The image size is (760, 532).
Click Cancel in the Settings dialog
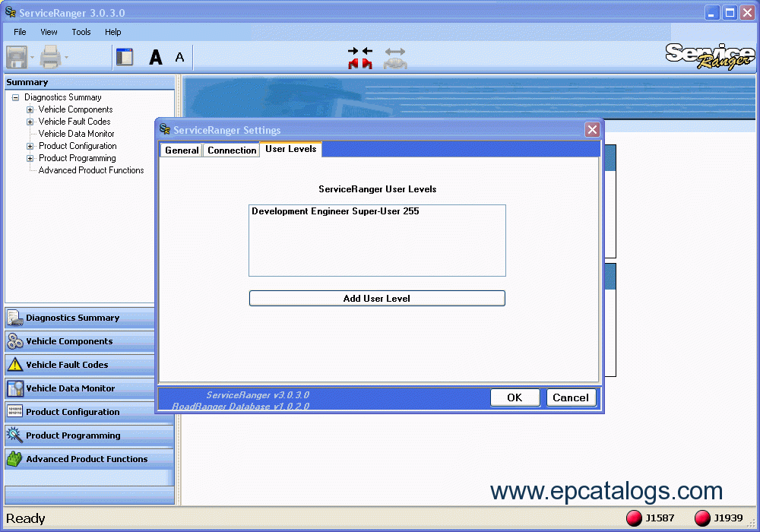coord(571,397)
